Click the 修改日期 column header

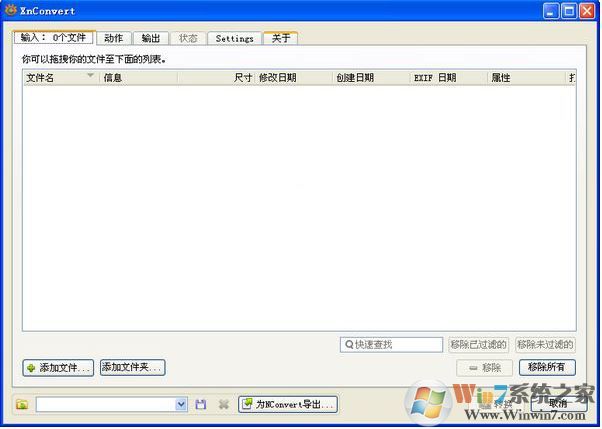[x=294, y=78]
